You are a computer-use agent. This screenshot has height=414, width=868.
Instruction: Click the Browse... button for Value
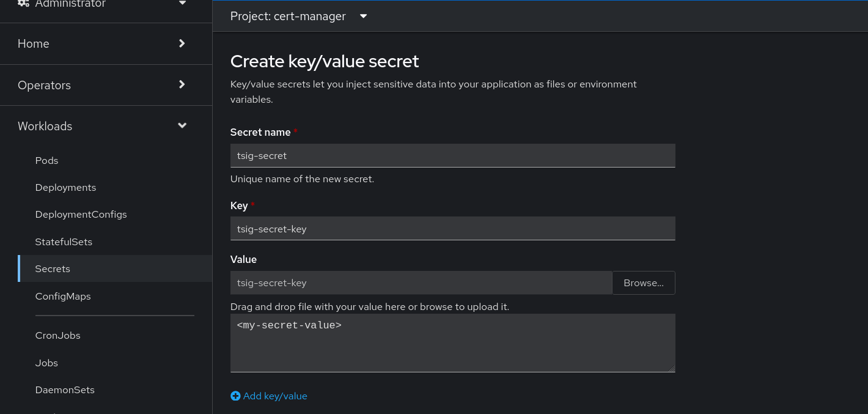pos(643,283)
